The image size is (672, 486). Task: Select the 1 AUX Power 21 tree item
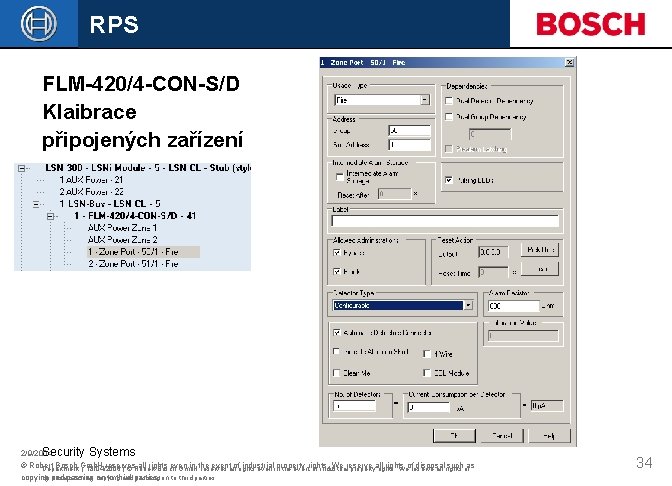pos(91,180)
